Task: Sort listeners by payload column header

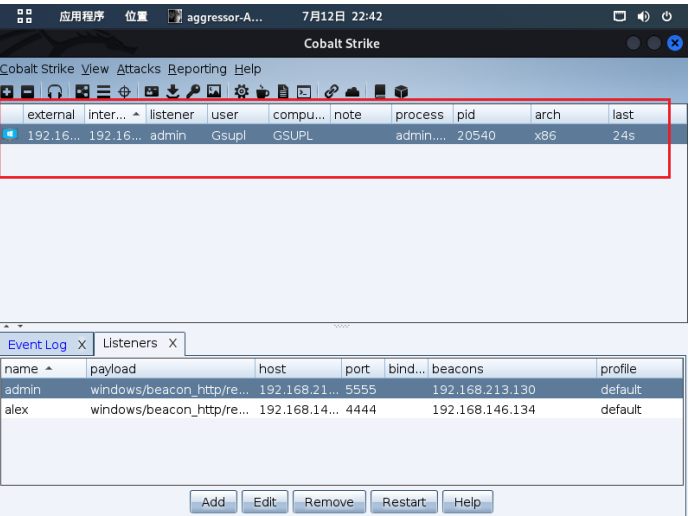Action: coord(171,369)
